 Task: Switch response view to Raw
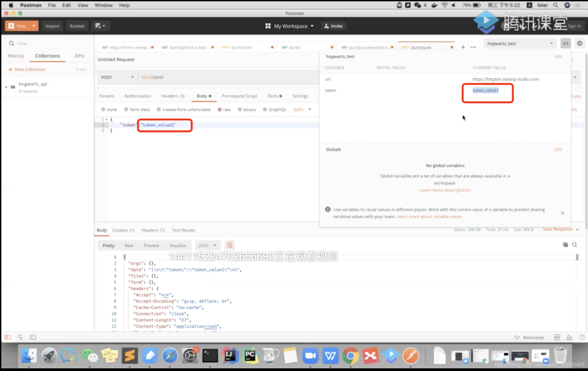click(129, 246)
